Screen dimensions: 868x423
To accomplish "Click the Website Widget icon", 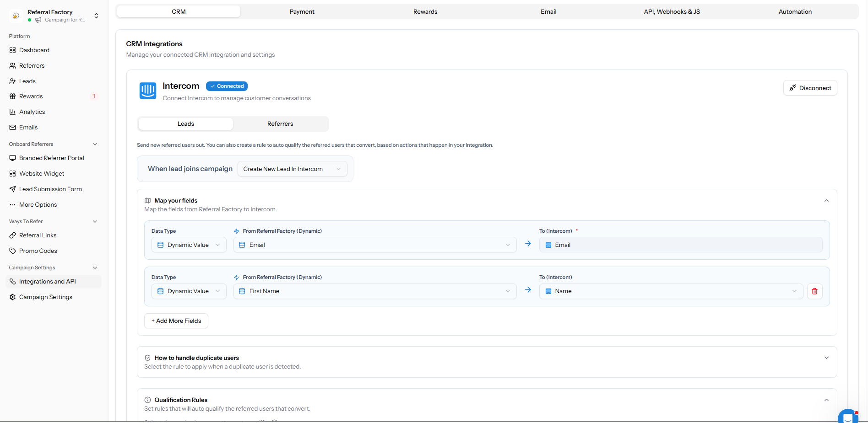I will (12, 174).
